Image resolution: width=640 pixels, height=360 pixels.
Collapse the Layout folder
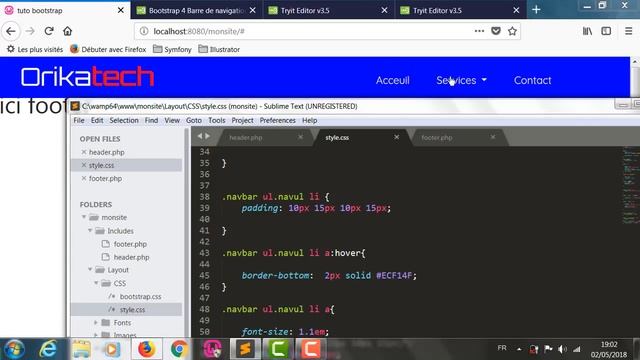click(x=90, y=270)
